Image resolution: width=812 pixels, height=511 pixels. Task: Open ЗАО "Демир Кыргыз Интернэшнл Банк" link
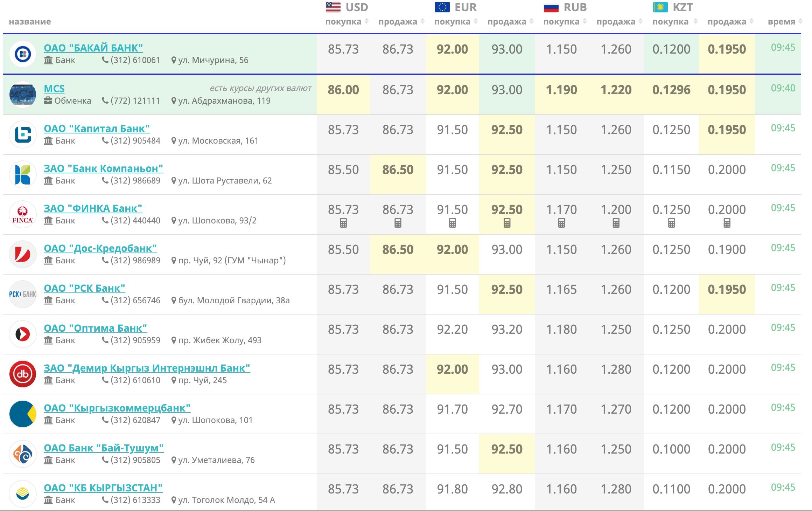(x=147, y=368)
